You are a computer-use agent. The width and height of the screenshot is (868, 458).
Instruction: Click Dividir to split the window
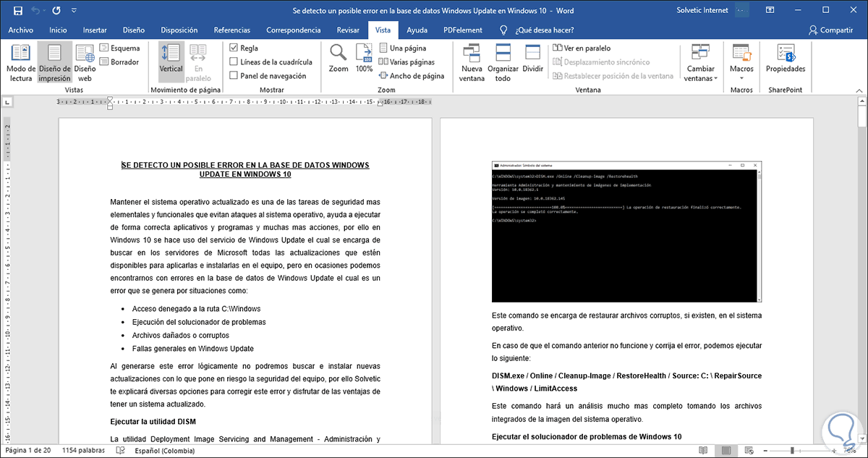point(533,59)
